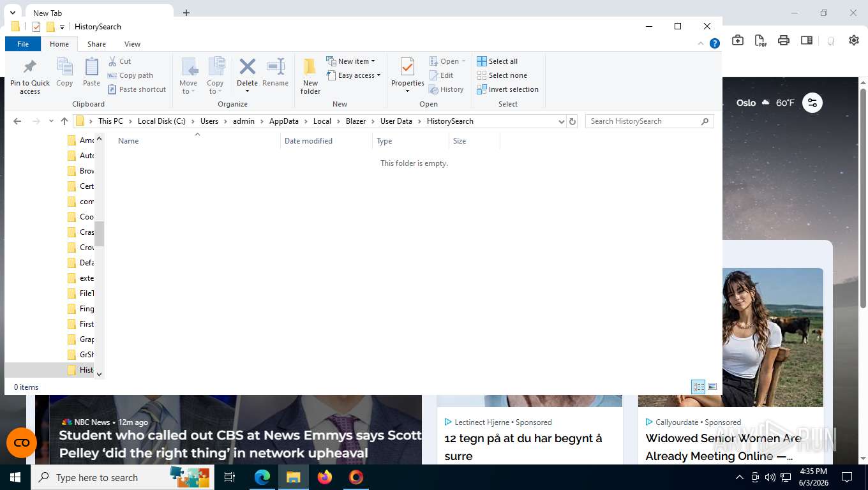Click the History button in Open group
This screenshot has width=868, height=490.
click(446, 89)
